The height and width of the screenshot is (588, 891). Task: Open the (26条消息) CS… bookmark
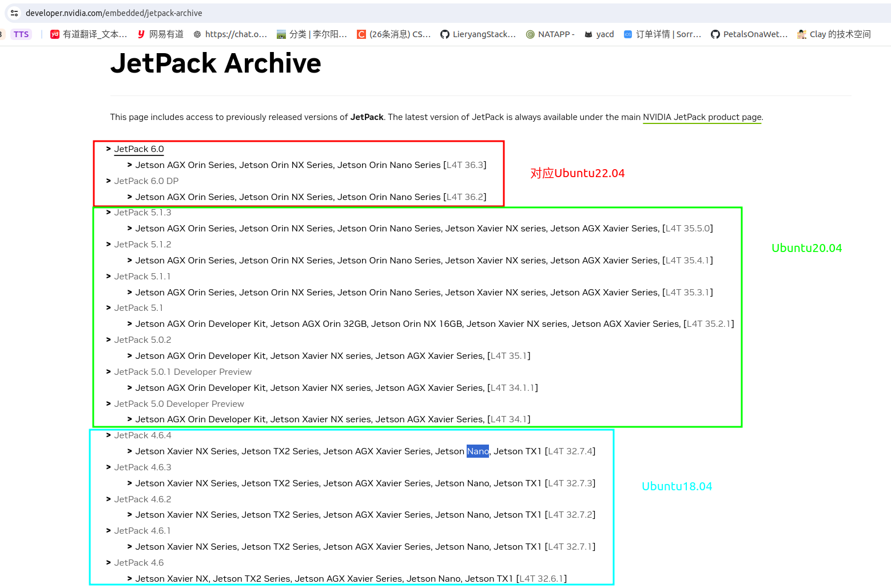(393, 34)
